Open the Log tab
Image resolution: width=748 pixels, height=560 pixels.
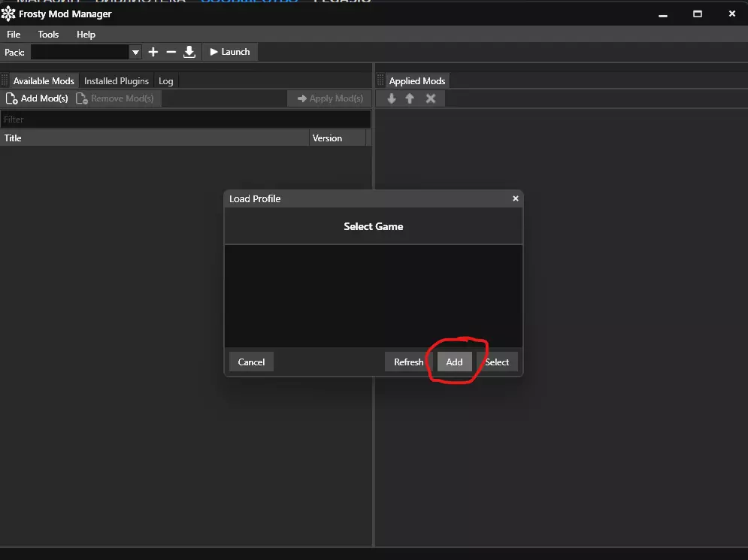coord(166,81)
